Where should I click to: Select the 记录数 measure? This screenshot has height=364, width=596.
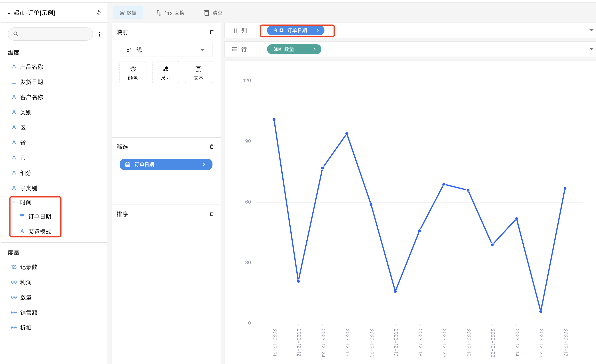tap(29, 267)
